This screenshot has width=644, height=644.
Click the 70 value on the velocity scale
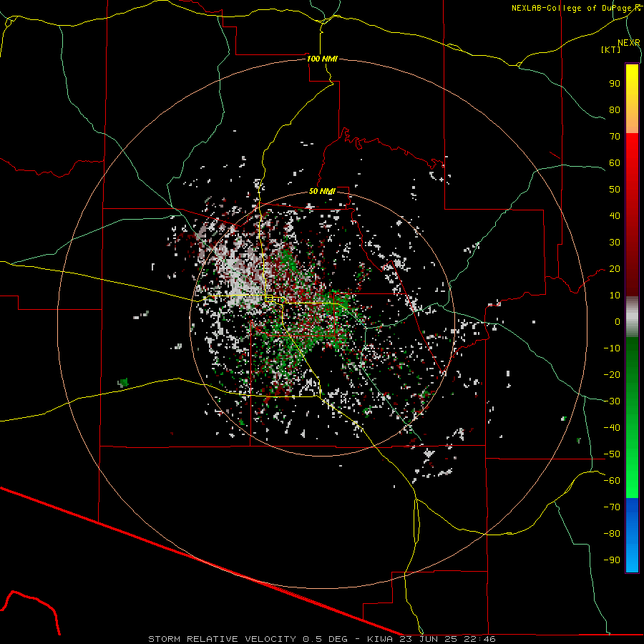click(615, 137)
